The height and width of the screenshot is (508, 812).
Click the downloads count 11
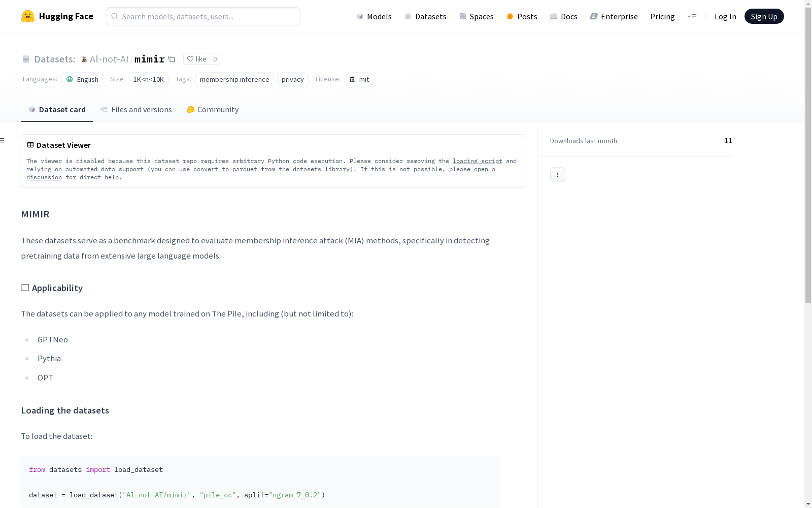coord(728,141)
